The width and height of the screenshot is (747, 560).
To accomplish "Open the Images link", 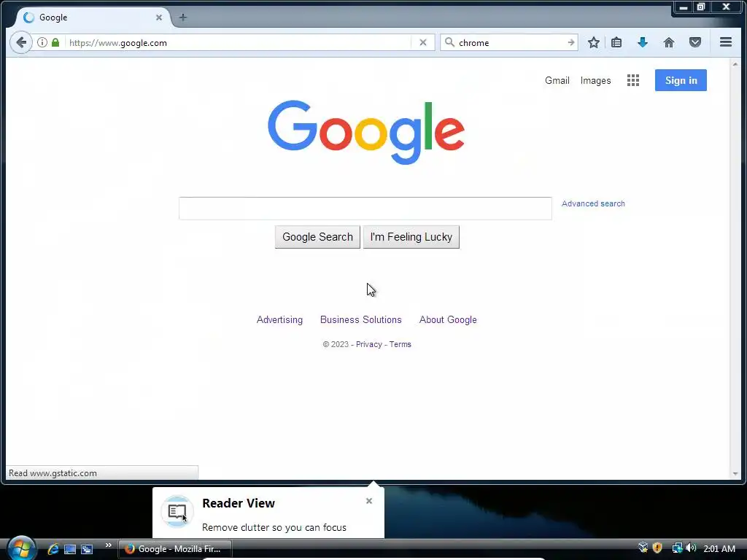I will tap(595, 80).
